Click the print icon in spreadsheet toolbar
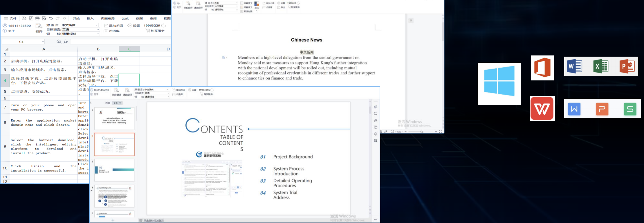This screenshot has width=644, height=223. [x=37, y=18]
